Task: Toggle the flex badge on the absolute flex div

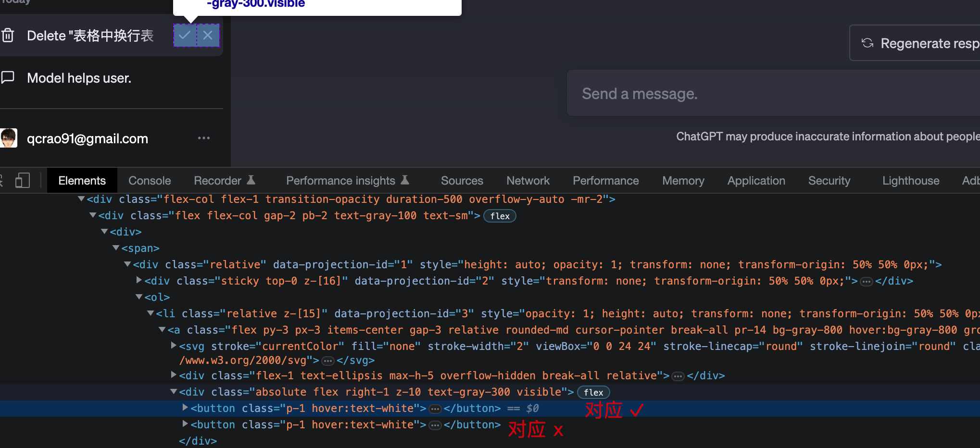Action: click(x=593, y=392)
